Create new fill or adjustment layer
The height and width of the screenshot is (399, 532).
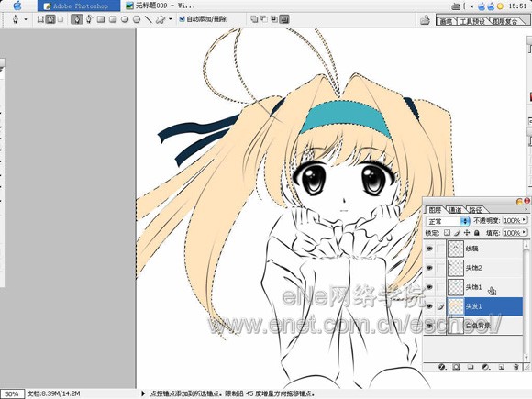486,367
